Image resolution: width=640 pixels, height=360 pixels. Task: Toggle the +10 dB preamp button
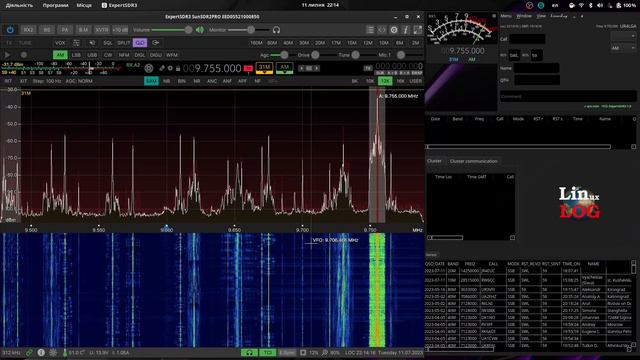pos(120,30)
